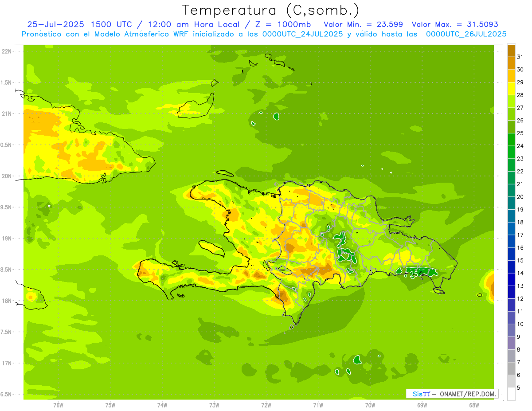
Task: Click the '75W' longitude label
Action: click(x=110, y=405)
